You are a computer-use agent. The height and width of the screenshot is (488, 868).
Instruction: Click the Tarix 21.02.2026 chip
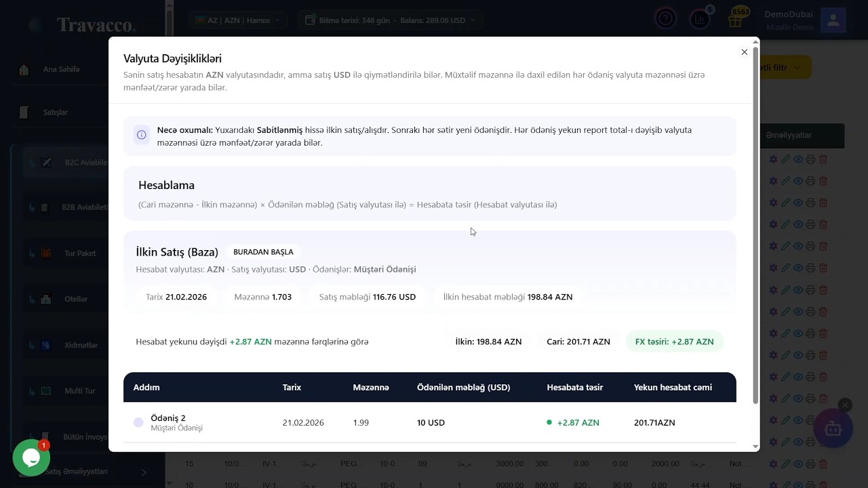[x=176, y=297]
